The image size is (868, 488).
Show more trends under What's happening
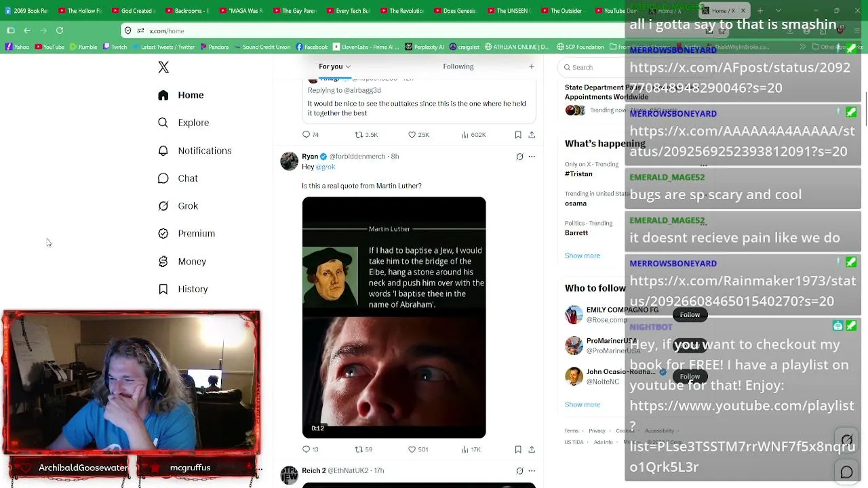coord(583,256)
